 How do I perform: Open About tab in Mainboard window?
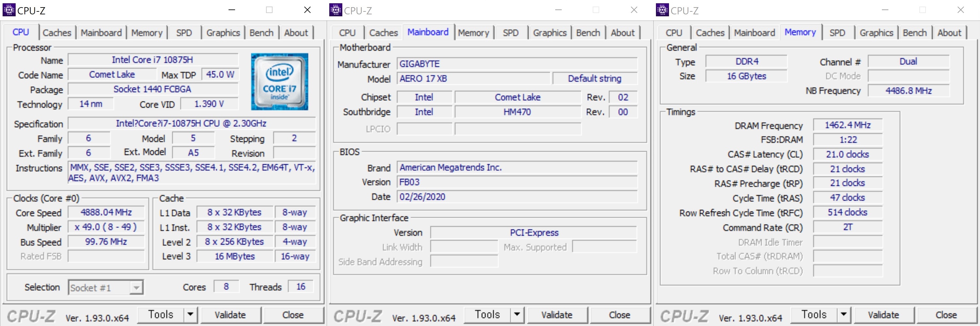623,33
